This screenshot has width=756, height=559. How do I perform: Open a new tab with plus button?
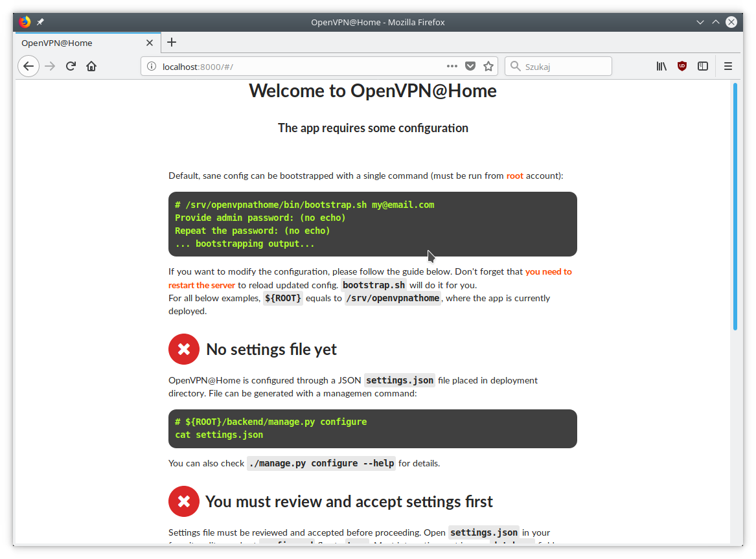point(172,43)
